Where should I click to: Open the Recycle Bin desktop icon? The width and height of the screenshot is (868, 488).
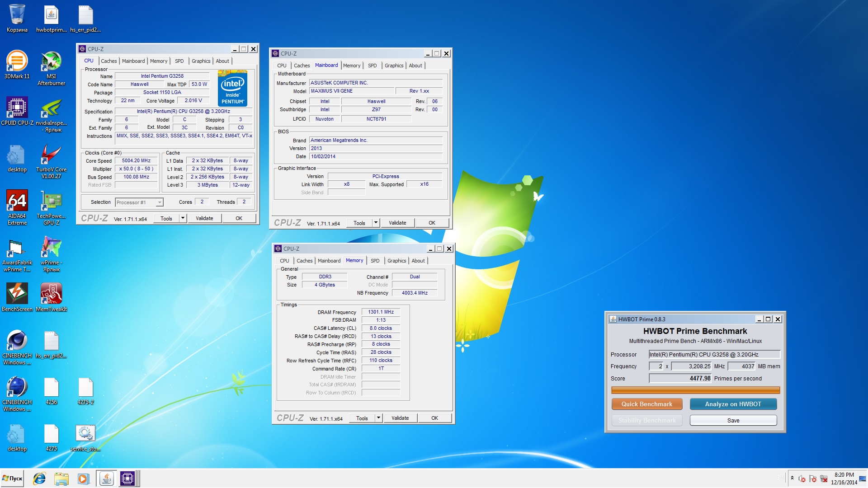(x=17, y=18)
